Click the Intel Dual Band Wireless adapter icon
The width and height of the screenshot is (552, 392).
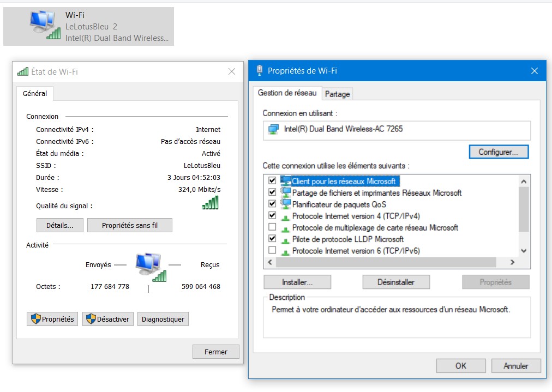coord(274,129)
